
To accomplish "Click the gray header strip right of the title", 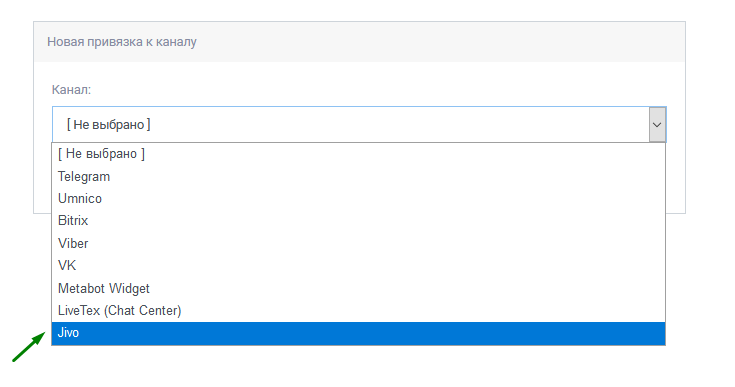I will [441, 42].
